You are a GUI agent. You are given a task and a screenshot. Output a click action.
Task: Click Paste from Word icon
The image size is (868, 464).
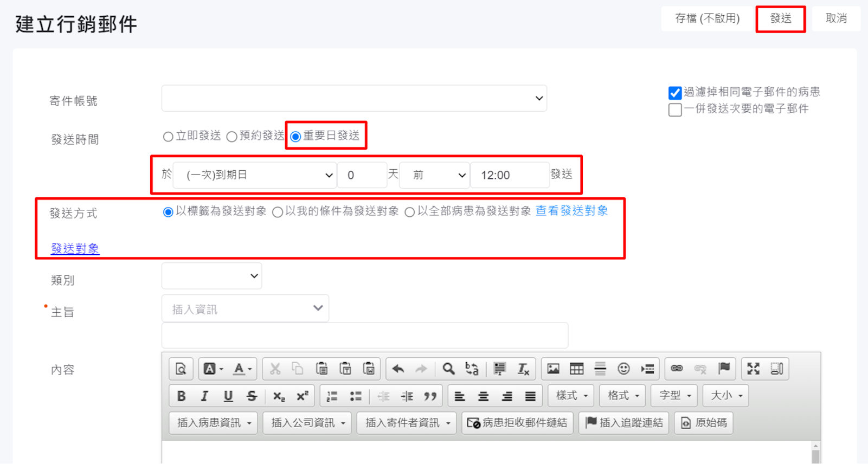[369, 369]
